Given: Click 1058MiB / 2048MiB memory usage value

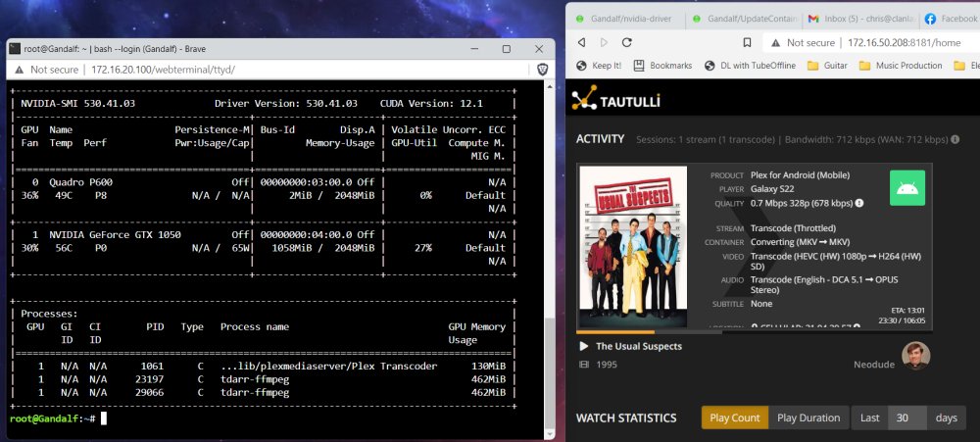Looking at the screenshot, I should [x=323, y=248].
